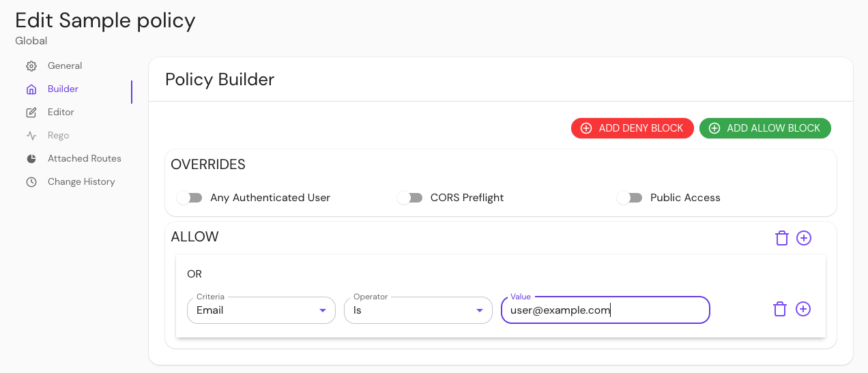Click the ALLOW block heading

(194, 237)
